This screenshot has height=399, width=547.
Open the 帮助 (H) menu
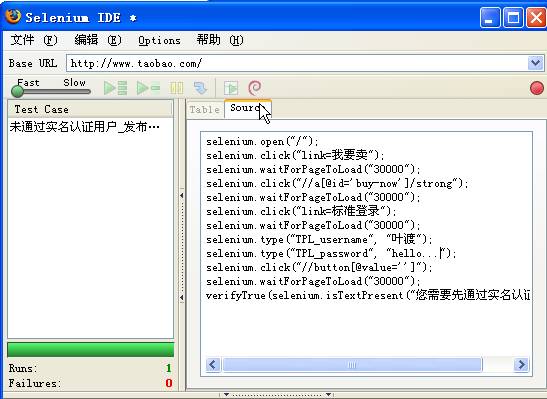coord(220,40)
